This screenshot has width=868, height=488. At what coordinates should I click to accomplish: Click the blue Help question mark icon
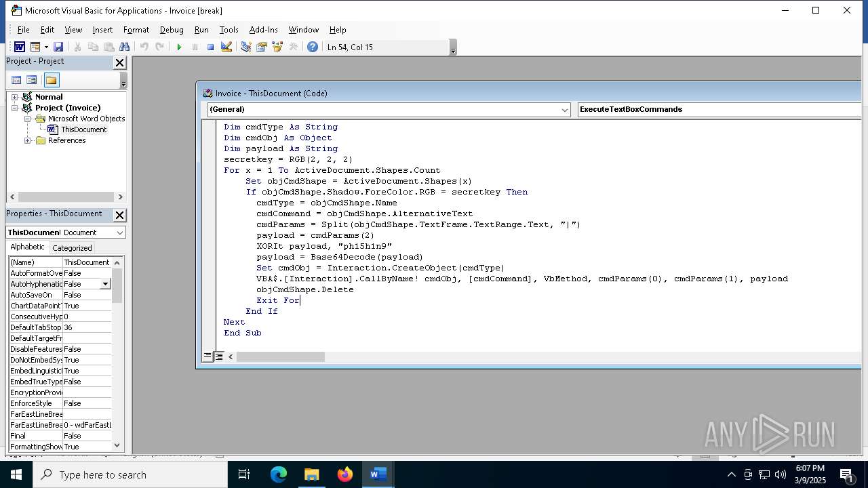click(x=312, y=47)
